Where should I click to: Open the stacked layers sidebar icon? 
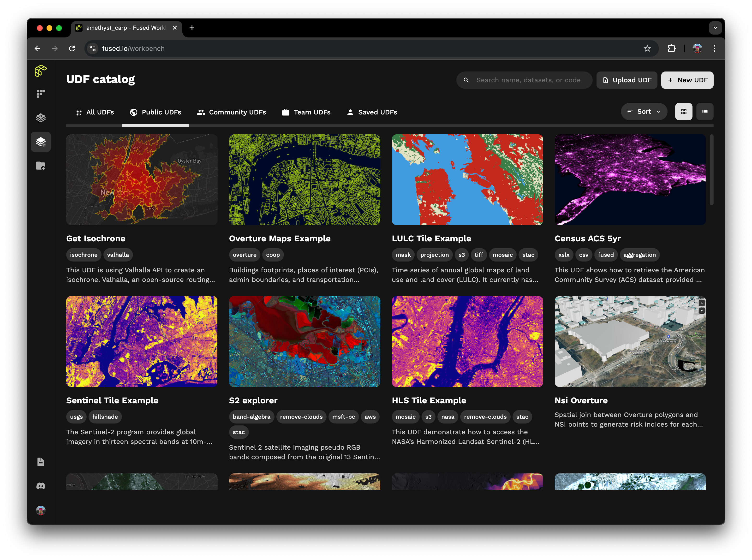pyautogui.click(x=41, y=118)
